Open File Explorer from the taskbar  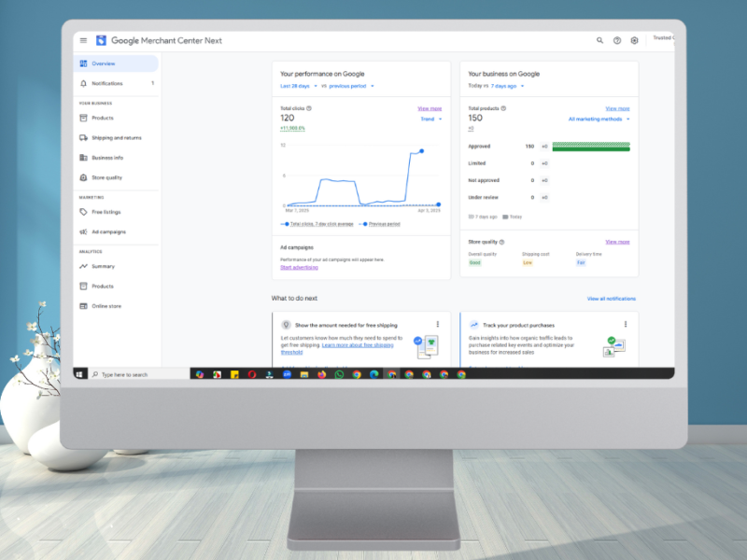click(x=304, y=375)
